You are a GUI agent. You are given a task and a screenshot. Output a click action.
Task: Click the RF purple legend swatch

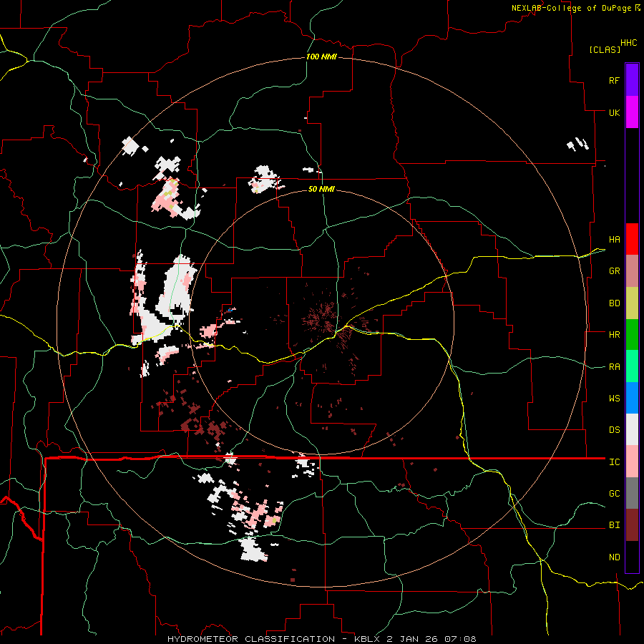coord(632,80)
